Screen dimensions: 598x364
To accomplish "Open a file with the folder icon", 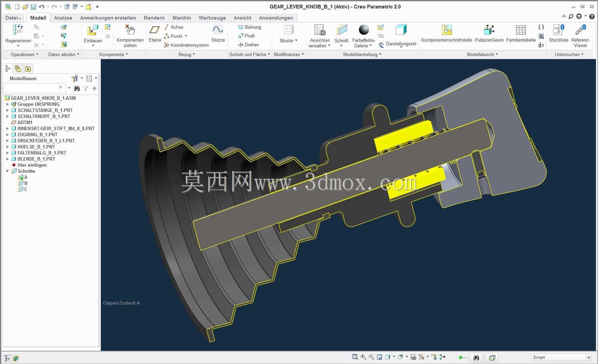I will point(25,7).
